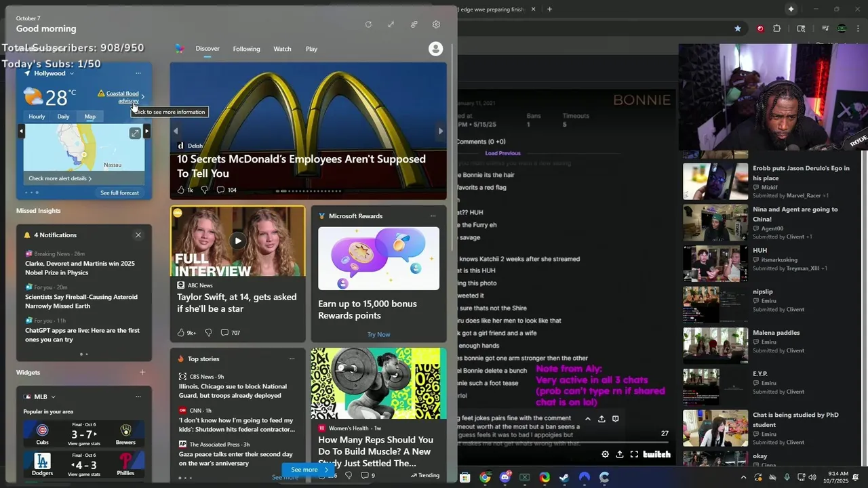Open widgets board settings gear
Viewport: 868px width, 488px height.
click(436, 24)
